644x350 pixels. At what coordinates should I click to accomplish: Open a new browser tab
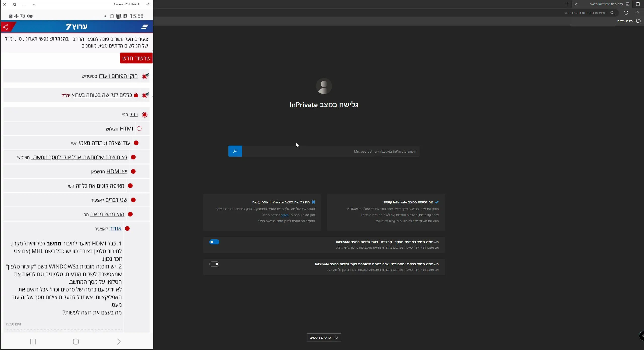click(567, 4)
